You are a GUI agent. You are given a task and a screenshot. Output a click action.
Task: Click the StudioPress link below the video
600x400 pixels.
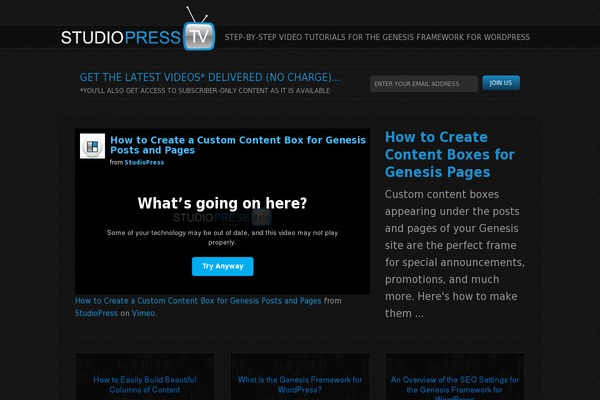tap(96, 313)
